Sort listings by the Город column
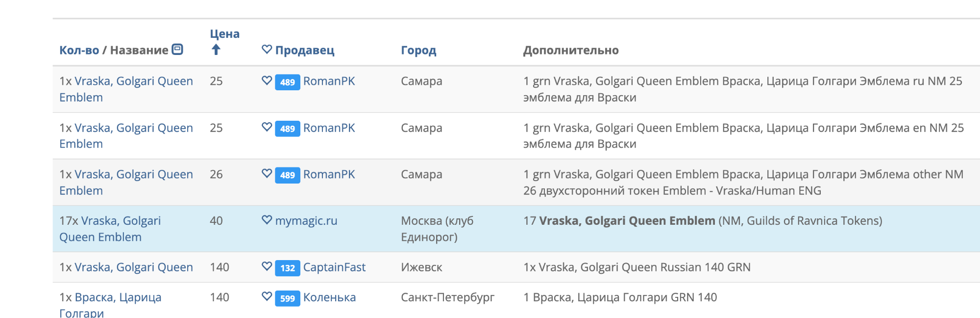 (x=418, y=50)
